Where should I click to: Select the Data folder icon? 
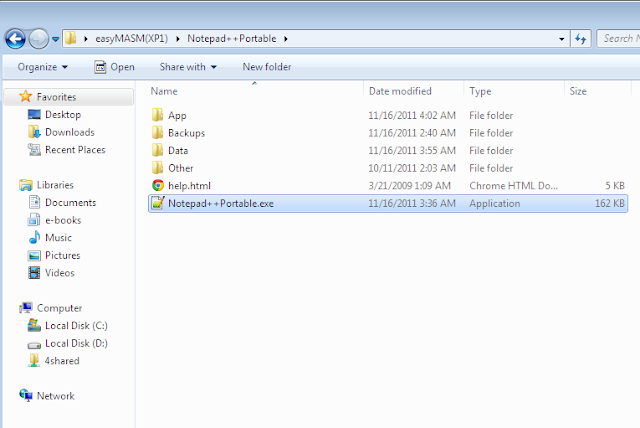[158, 150]
